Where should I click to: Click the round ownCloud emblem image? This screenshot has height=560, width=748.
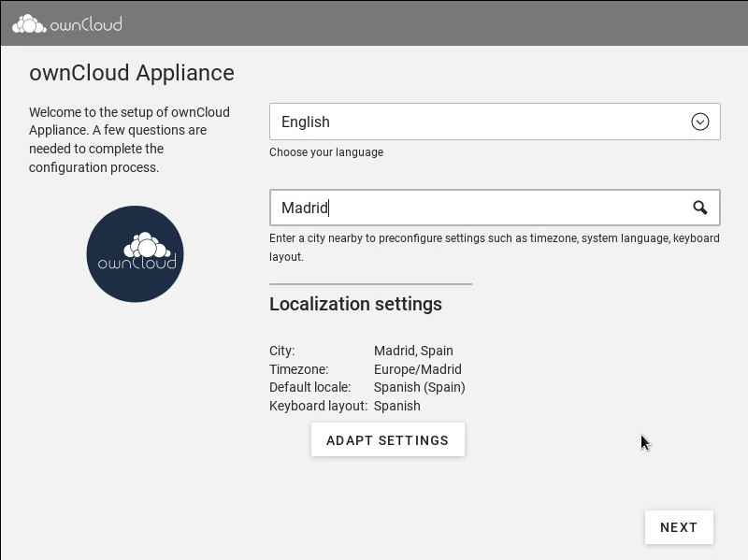pyautogui.click(x=135, y=254)
